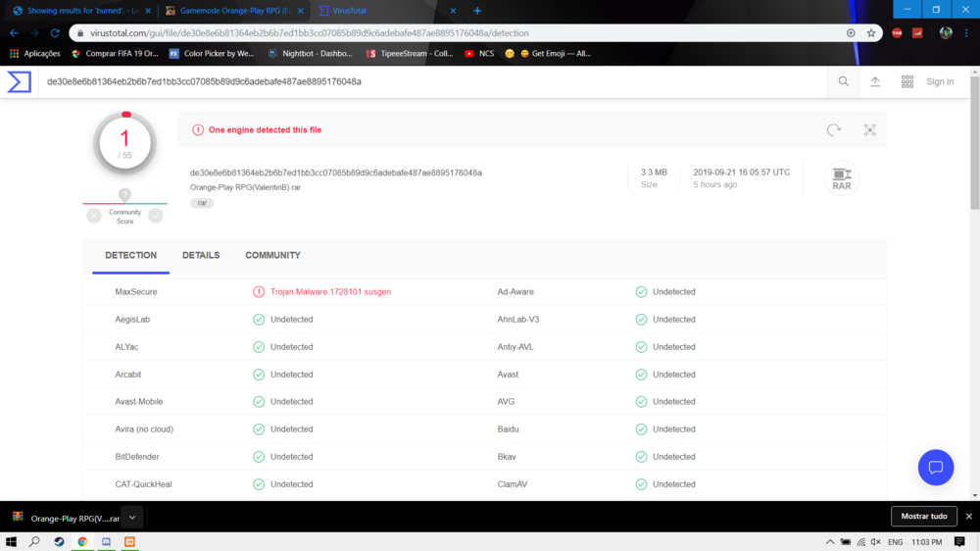This screenshot has width=980, height=551.
Task: Click the detection score circle 1/55
Action: pos(125,144)
